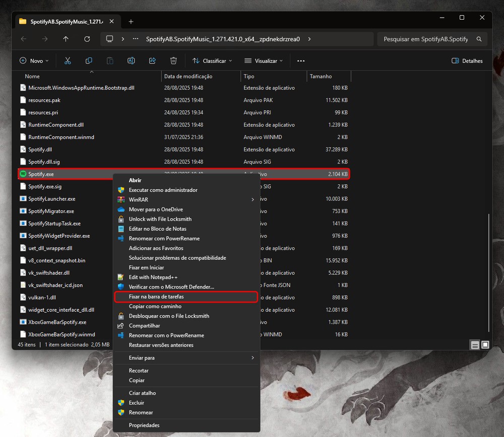Expand the Classificar sort dropdown

212,61
